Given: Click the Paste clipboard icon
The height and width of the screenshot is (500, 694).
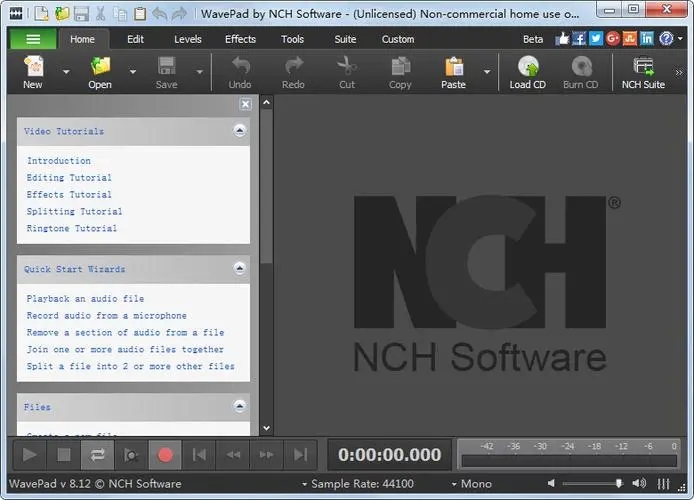Looking at the screenshot, I should (453, 70).
